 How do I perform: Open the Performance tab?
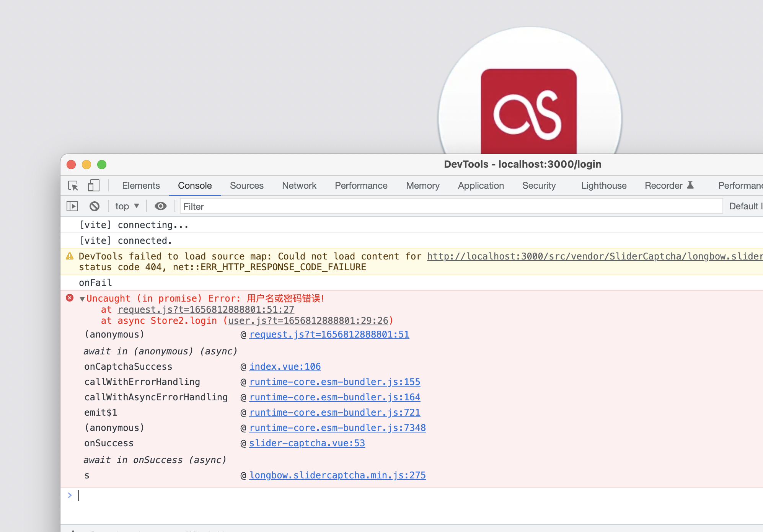[x=361, y=186]
